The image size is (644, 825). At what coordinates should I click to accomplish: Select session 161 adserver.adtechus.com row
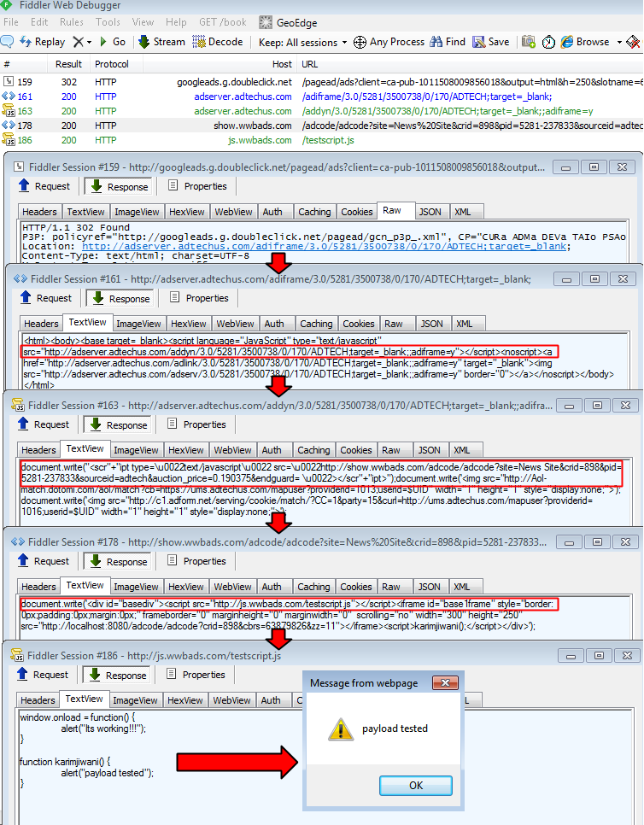point(322,97)
